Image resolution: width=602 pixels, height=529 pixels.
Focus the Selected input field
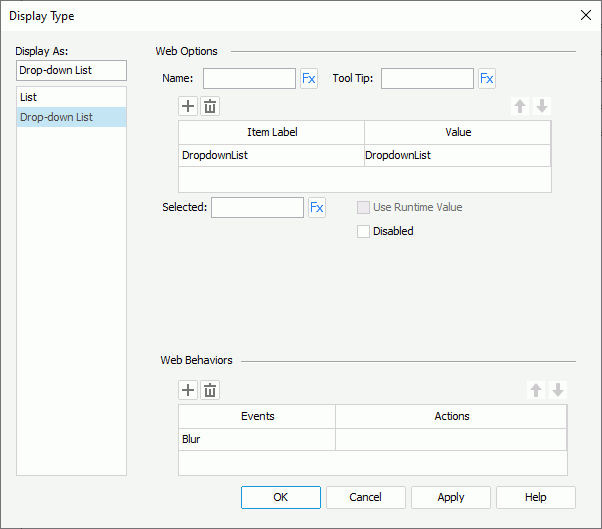[257, 208]
